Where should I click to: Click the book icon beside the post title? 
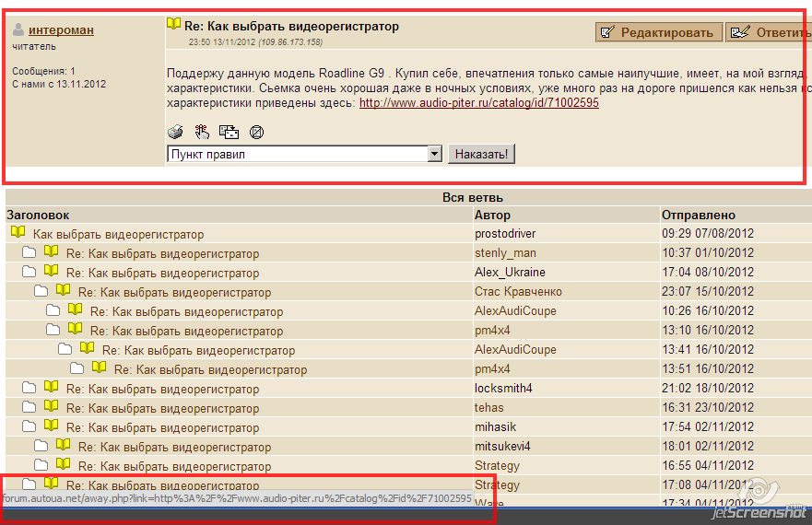(173, 25)
